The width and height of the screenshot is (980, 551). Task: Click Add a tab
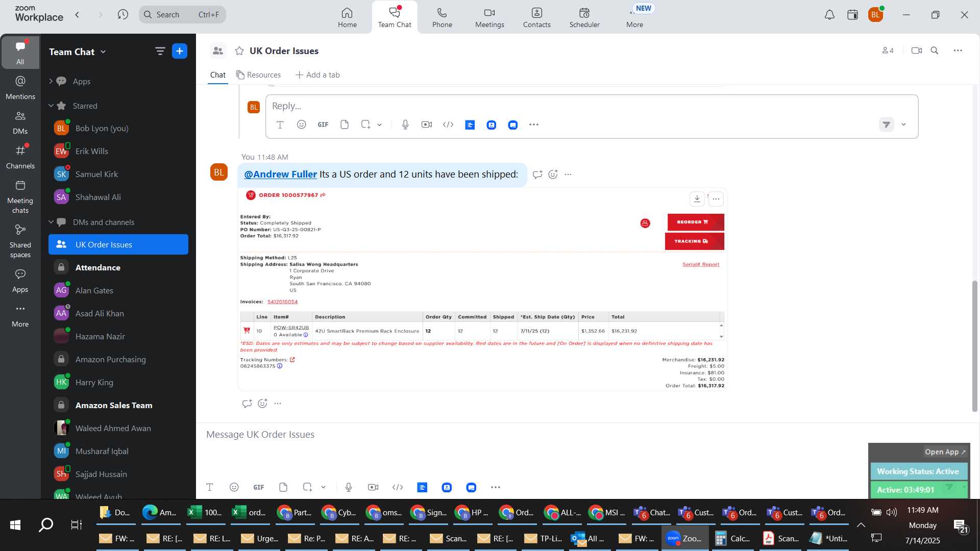(317, 75)
